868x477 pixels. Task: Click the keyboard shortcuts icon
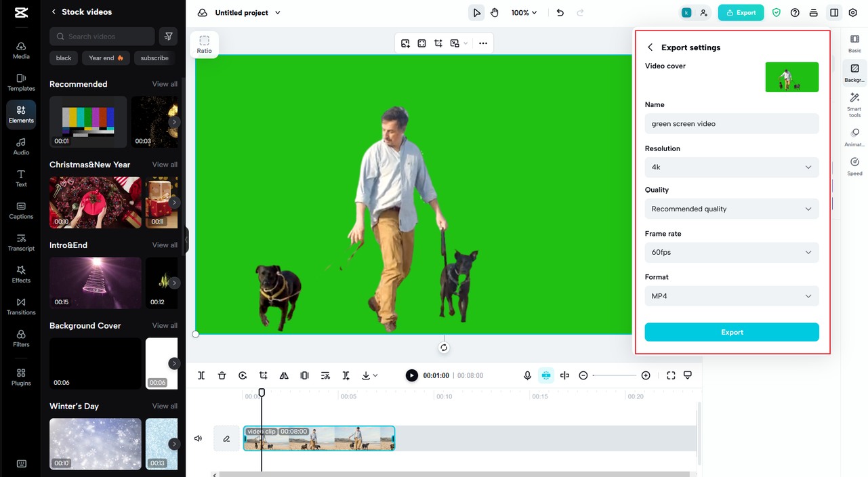21,463
